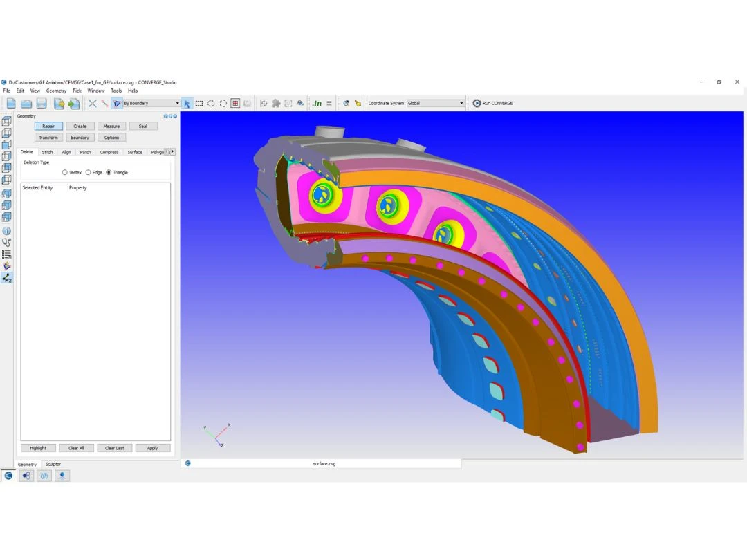Click the Run CONVERGE gear icon
747x560 pixels.
477,103
